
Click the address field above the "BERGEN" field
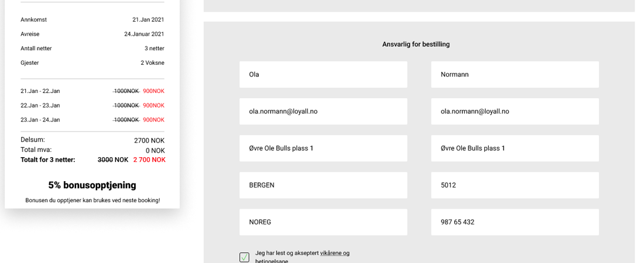pos(323,148)
